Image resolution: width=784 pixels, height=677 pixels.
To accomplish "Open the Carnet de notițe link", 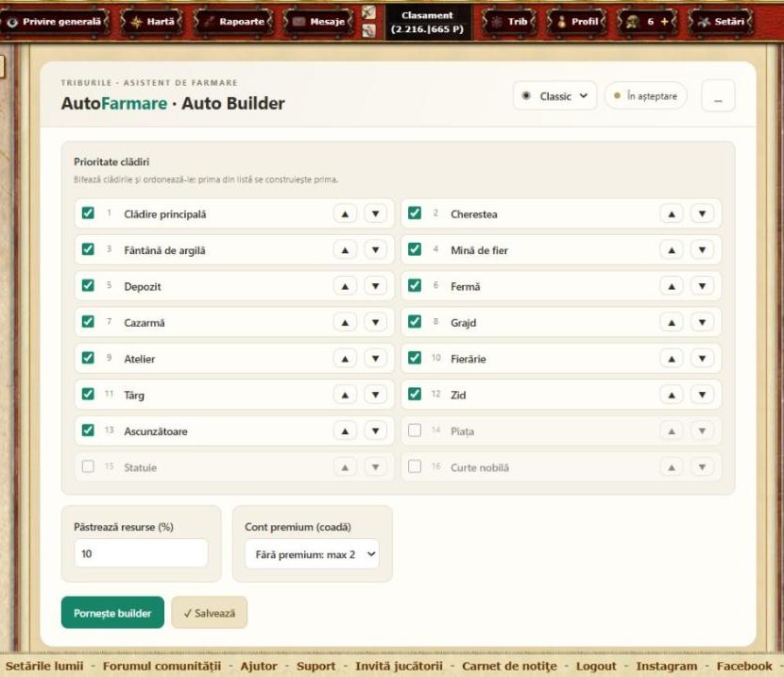I will pyautogui.click(x=509, y=666).
